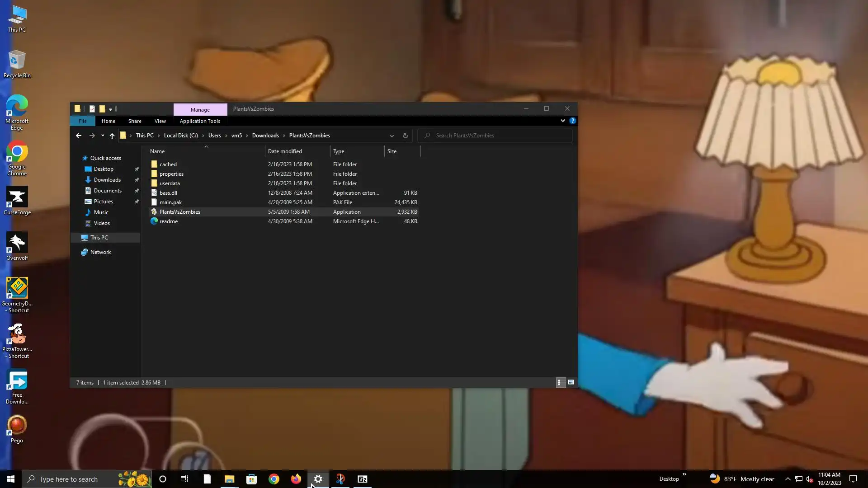Open the Explorer help icon
Image resolution: width=868 pixels, height=488 pixels.
(573, 121)
